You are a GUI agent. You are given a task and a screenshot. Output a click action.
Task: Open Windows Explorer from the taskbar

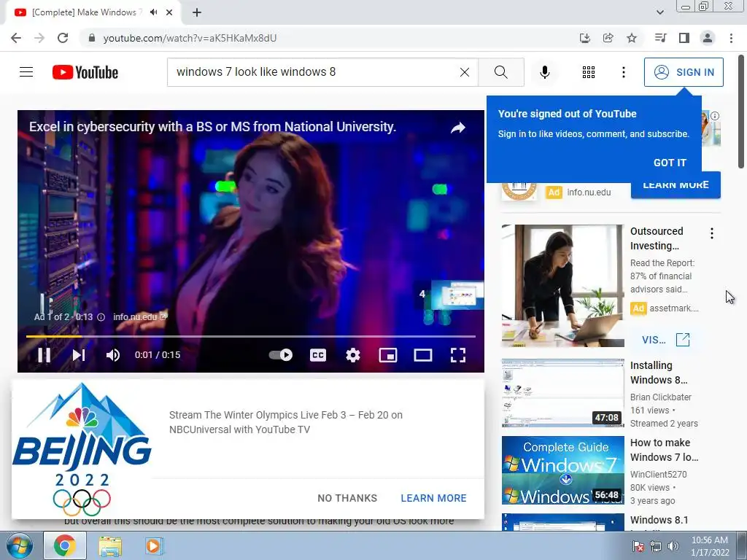pyautogui.click(x=110, y=546)
